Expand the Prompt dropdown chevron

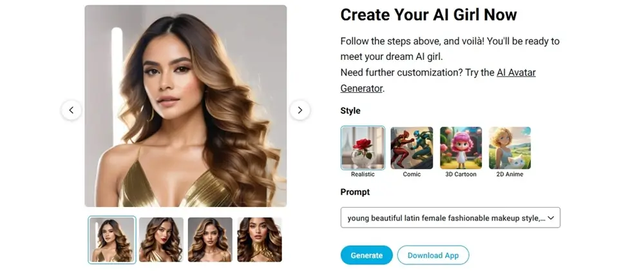pyautogui.click(x=551, y=218)
